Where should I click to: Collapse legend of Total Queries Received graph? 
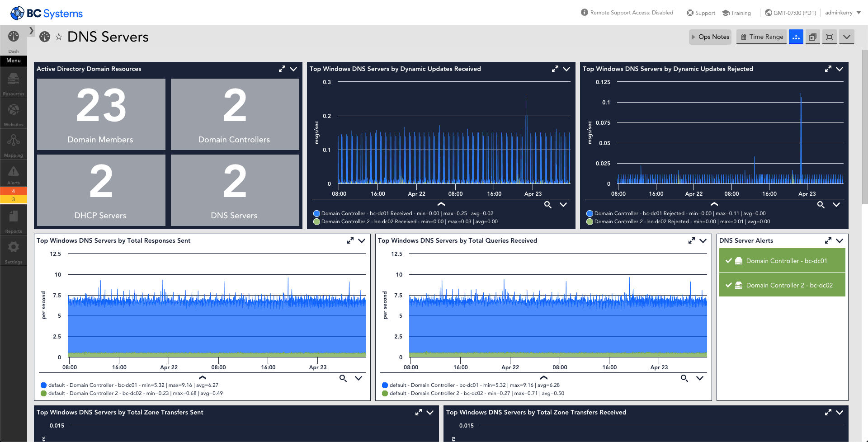(544, 377)
